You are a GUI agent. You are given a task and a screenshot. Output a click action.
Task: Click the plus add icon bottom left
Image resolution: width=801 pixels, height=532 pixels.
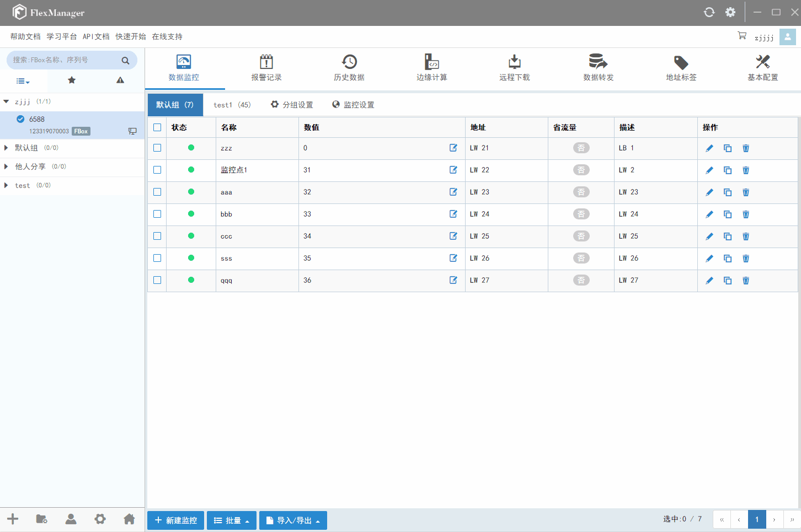[13, 519]
